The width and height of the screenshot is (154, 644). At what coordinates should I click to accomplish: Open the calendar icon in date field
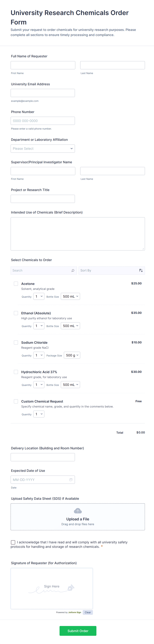click(x=71, y=480)
